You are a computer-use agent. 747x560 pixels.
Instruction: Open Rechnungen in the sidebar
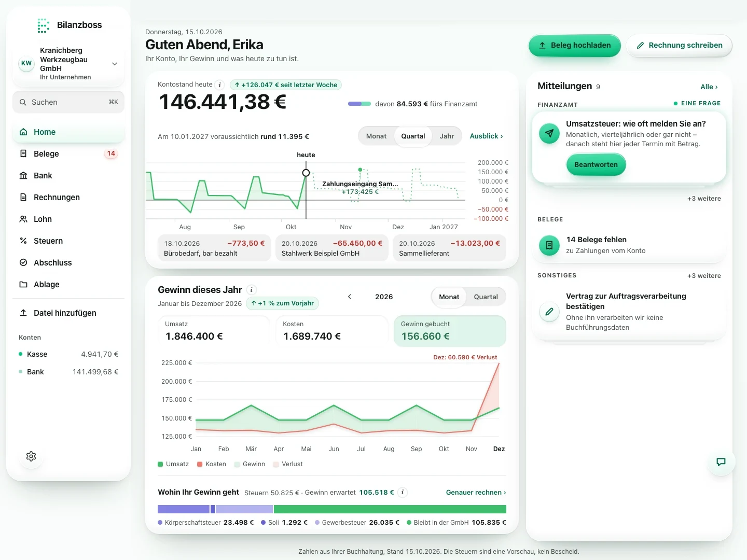click(68, 198)
